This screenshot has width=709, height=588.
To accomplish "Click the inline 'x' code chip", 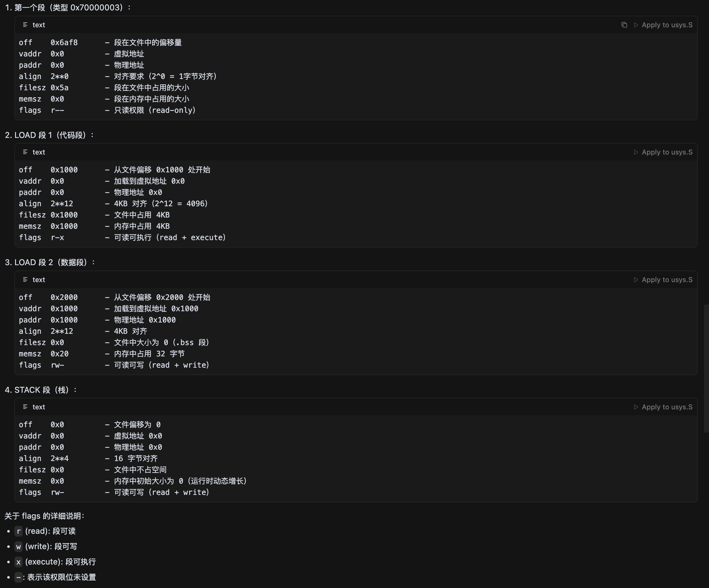I will (x=19, y=562).
